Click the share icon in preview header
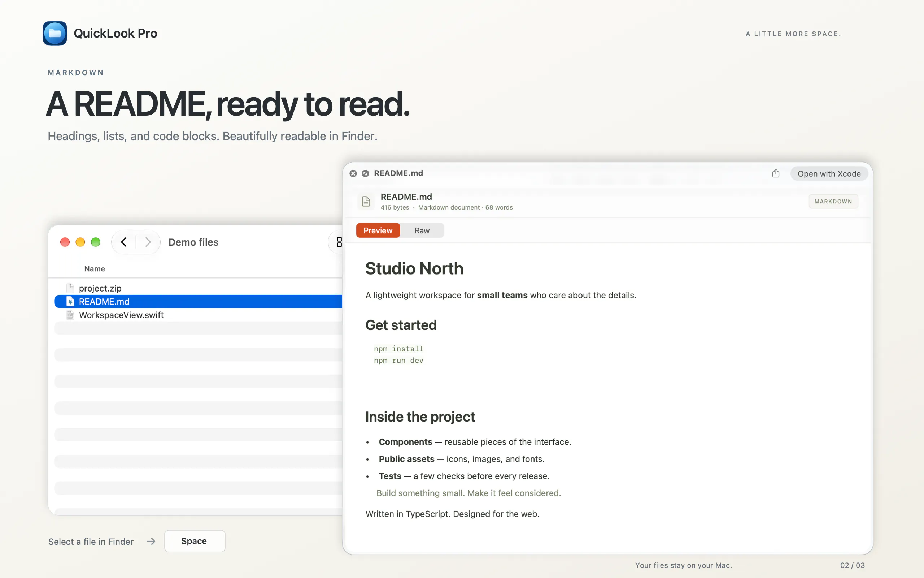Viewport: 924px width, 578px height. [x=775, y=173]
